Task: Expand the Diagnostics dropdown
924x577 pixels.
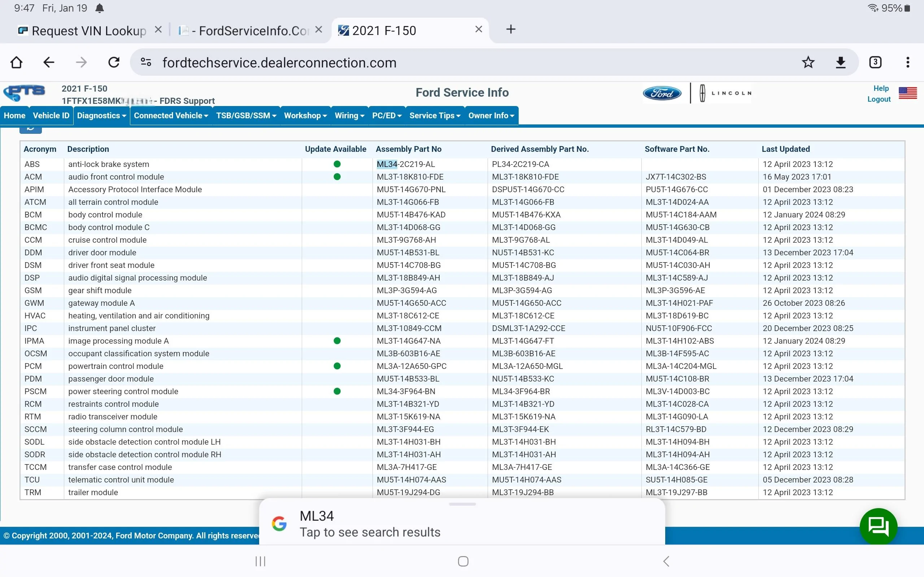Action: [101, 115]
